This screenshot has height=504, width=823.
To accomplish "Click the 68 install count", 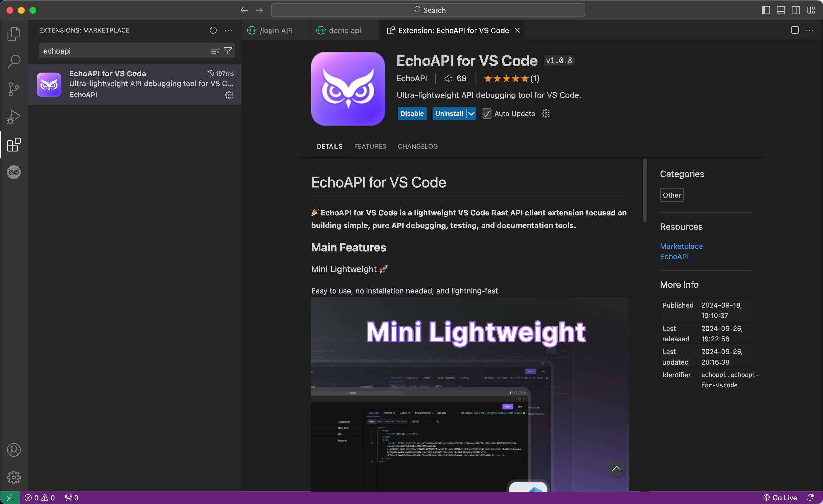I will (x=455, y=78).
